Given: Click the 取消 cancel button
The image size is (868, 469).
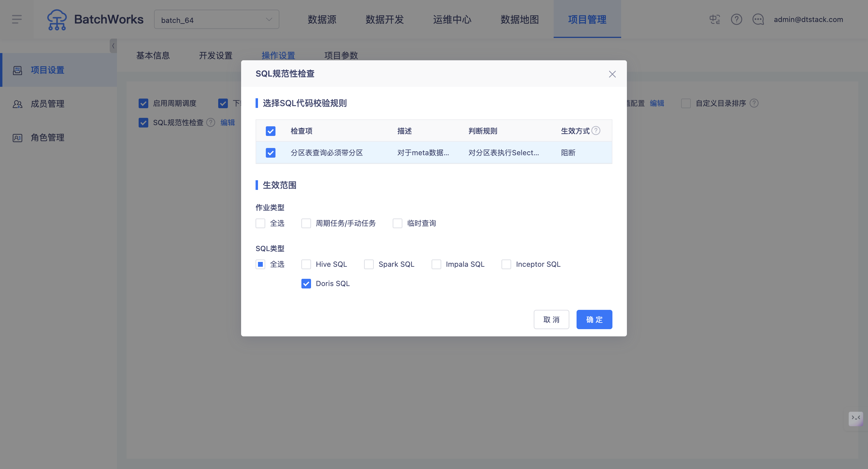Looking at the screenshot, I should click(551, 319).
